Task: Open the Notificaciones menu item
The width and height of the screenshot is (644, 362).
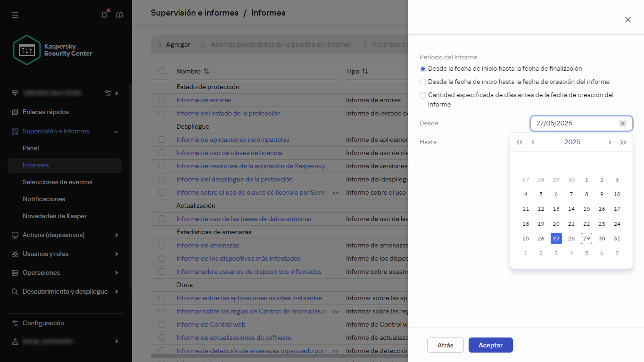Action: tap(44, 199)
